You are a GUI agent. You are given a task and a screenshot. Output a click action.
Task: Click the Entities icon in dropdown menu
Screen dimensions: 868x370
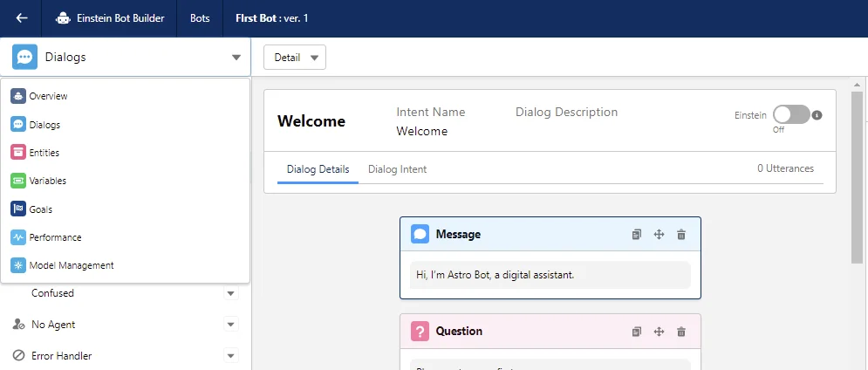(x=18, y=153)
